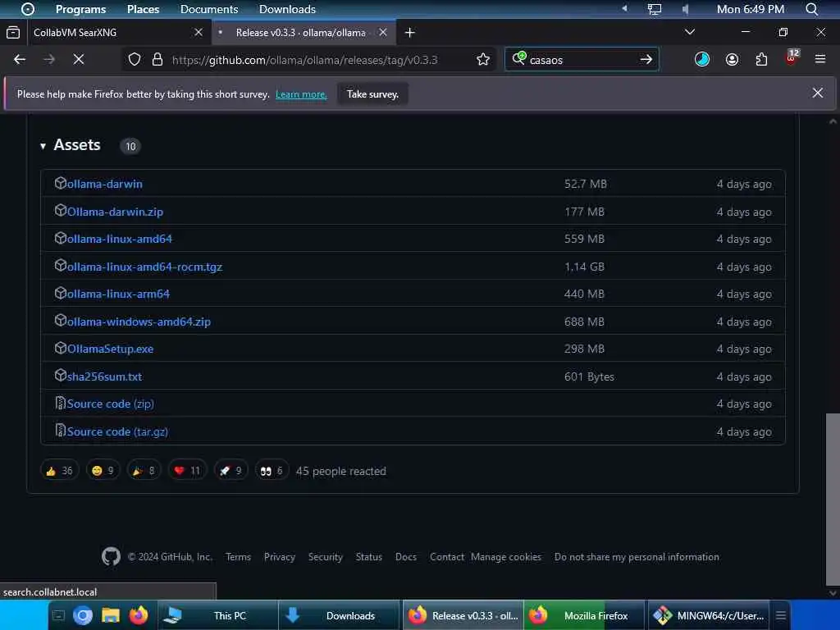This screenshot has width=840, height=630.
Task: Open the taskbar window list menu button
Action: coord(781,615)
